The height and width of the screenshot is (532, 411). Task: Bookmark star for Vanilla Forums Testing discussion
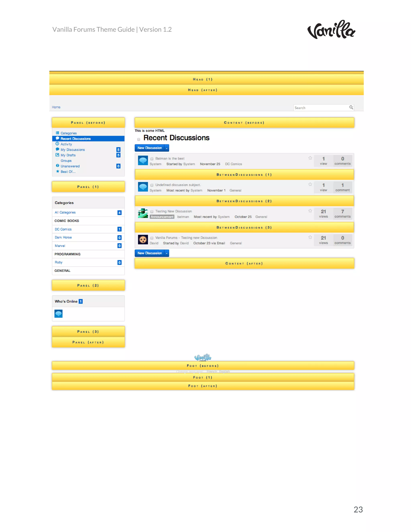[310, 237]
